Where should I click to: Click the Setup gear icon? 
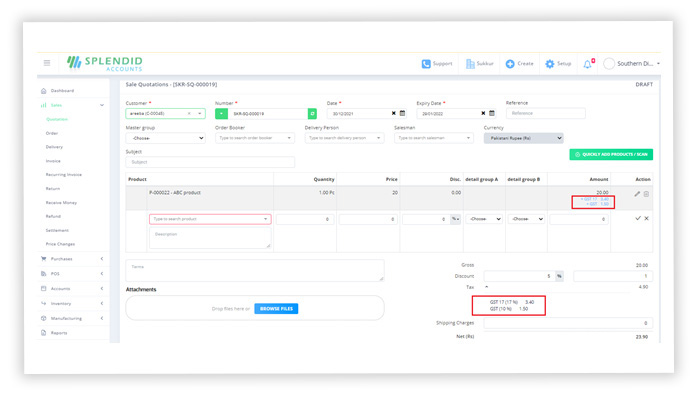click(x=550, y=64)
